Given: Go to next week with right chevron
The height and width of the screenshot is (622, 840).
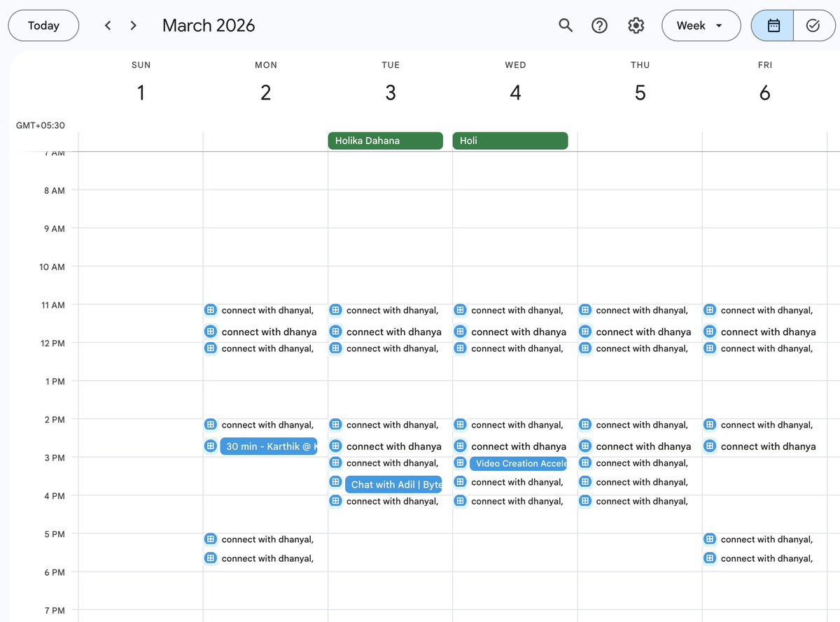Looking at the screenshot, I should click(133, 25).
